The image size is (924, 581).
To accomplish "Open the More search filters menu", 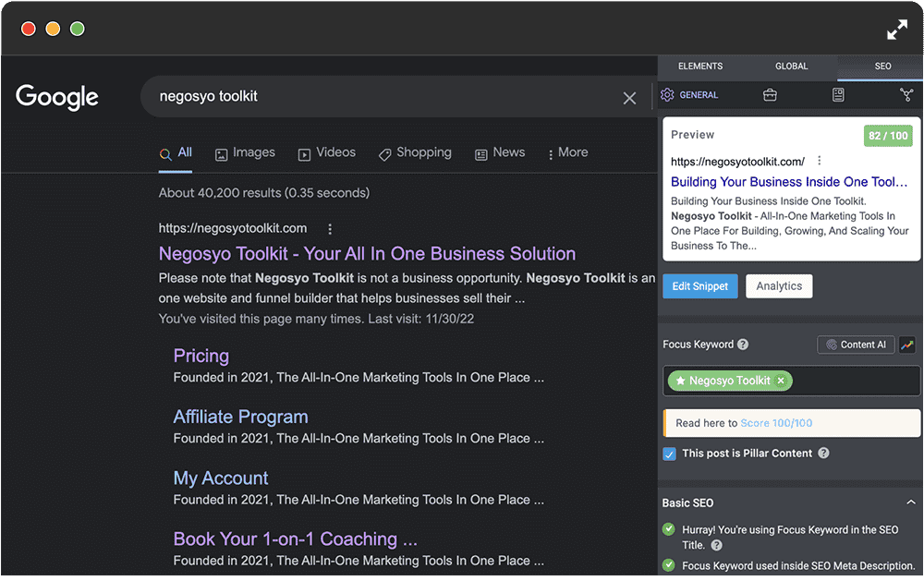I will coord(568,152).
